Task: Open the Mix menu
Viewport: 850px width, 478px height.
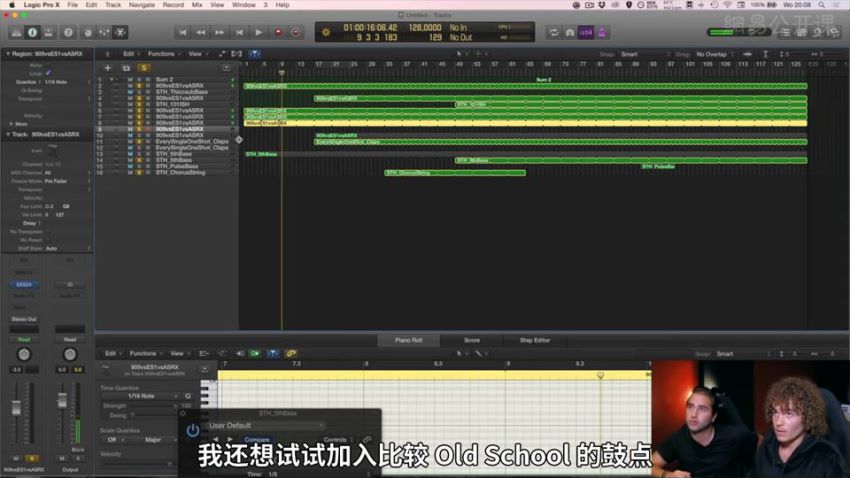Action: (197, 5)
